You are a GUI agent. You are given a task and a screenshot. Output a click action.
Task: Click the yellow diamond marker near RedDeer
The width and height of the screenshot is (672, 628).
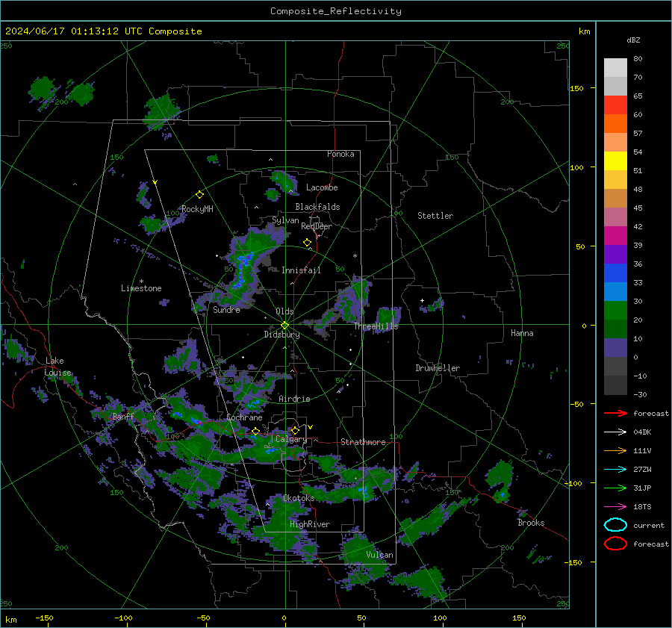coord(308,243)
